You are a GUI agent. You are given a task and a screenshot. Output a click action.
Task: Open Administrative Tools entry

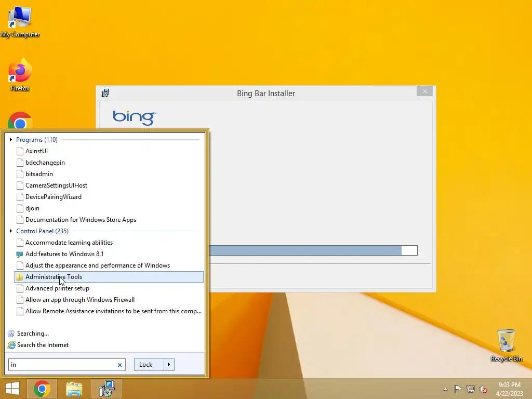[109, 277]
